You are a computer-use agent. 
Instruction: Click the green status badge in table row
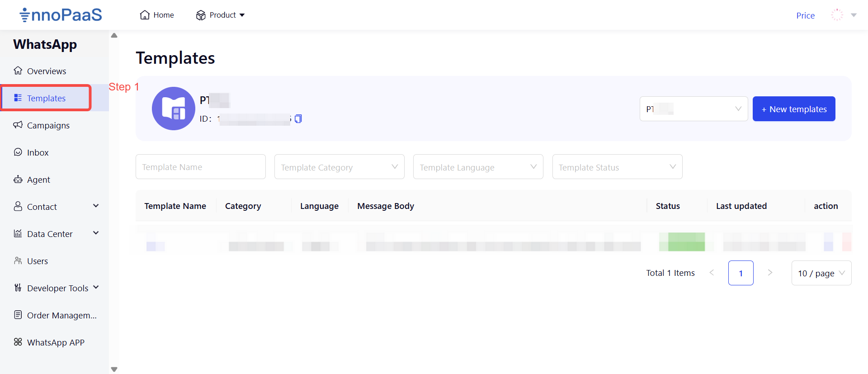point(682,242)
